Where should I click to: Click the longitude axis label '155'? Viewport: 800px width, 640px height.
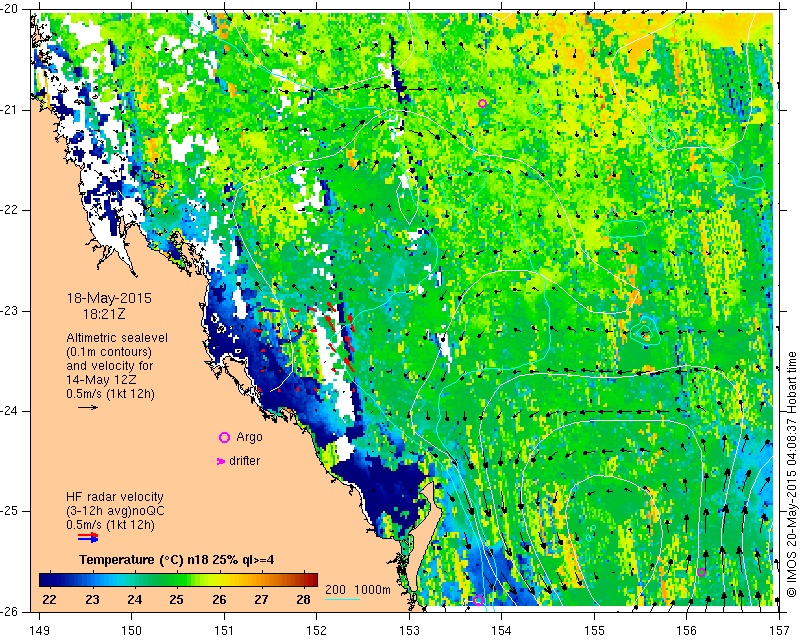click(x=594, y=631)
